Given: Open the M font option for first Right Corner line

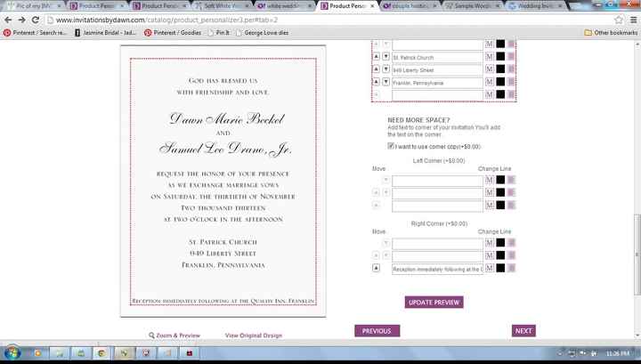Looking at the screenshot, I should click(x=490, y=243).
